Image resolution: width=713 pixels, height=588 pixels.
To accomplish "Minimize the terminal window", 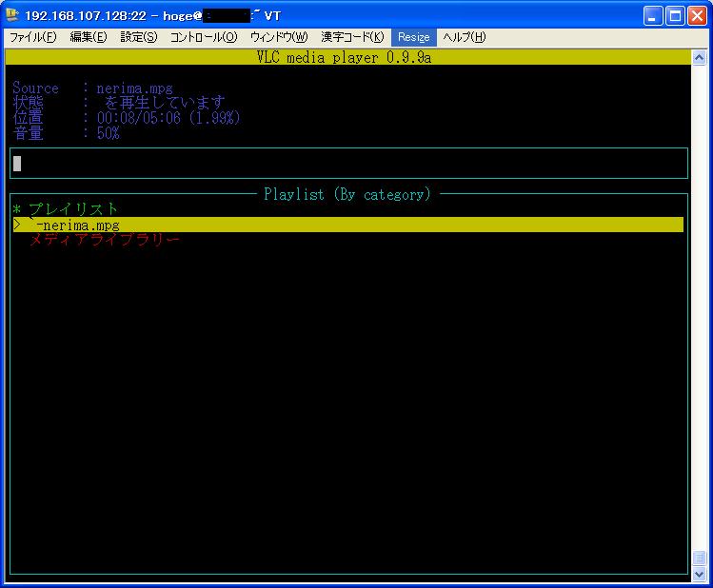I will tap(652, 16).
